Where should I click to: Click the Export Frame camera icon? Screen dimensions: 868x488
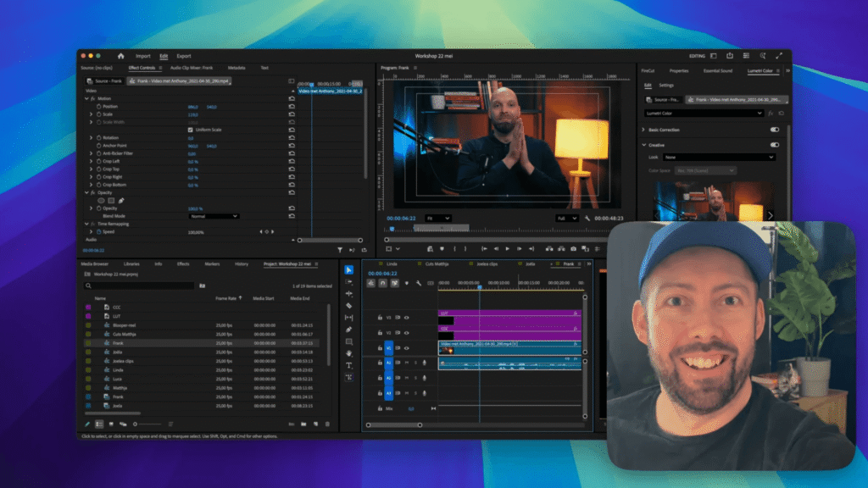pos(573,249)
